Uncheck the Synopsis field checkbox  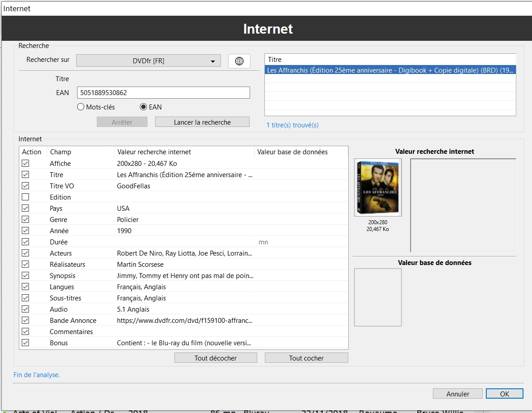coord(26,276)
